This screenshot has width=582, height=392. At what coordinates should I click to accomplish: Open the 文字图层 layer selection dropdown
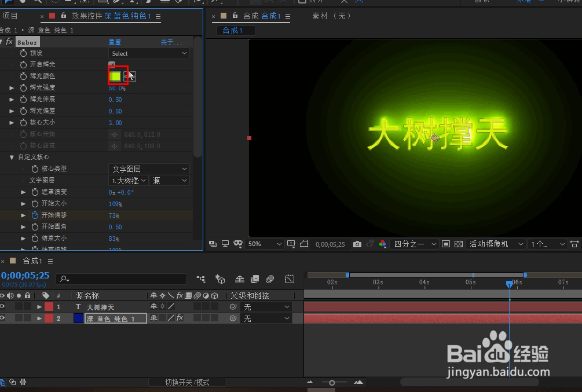(129, 181)
